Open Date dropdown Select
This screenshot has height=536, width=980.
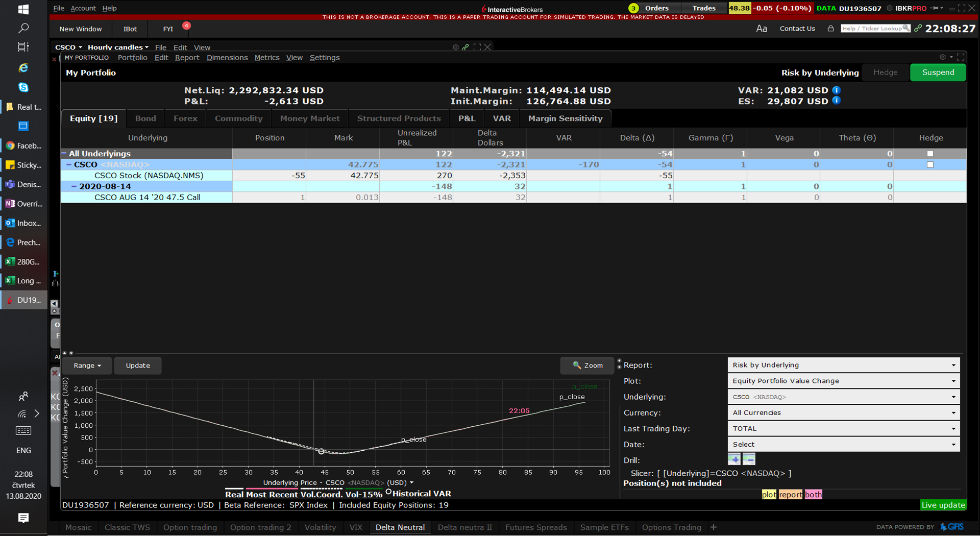[844, 444]
